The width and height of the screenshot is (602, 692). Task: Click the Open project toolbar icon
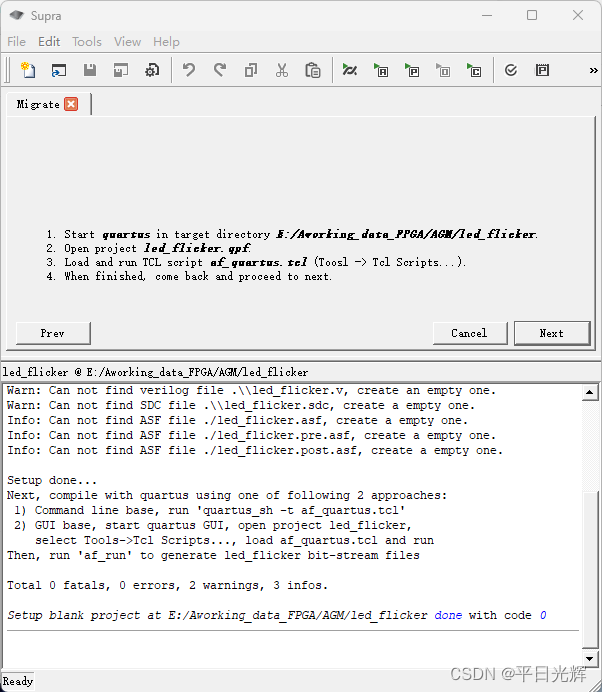(x=59, y=70)
